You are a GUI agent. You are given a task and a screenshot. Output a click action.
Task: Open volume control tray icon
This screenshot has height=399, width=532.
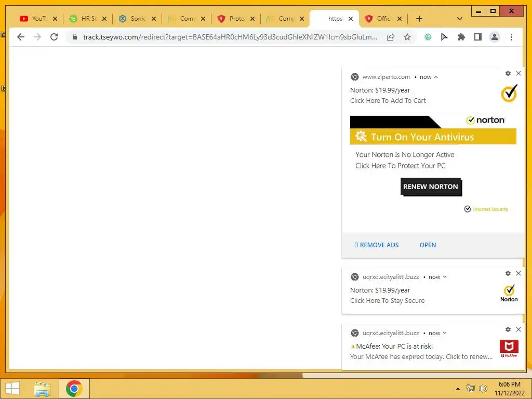(x=483, y=389)
